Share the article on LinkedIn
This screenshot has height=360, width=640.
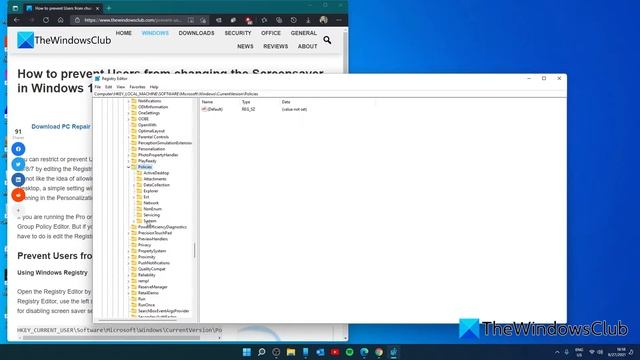[18, 180]
